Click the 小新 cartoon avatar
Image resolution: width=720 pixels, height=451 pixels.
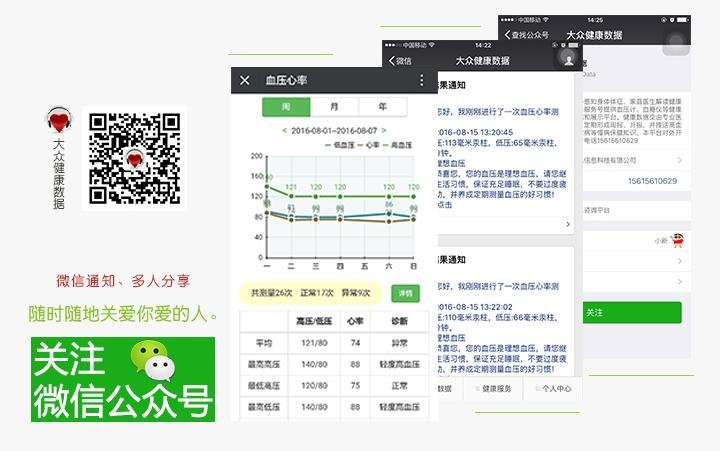(x=677, y=240)
